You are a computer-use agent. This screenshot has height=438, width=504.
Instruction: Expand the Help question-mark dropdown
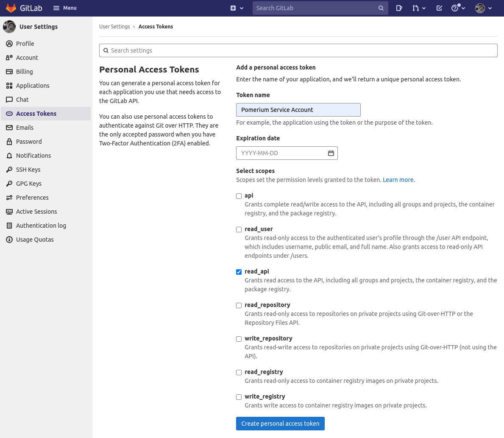point(458,8)
